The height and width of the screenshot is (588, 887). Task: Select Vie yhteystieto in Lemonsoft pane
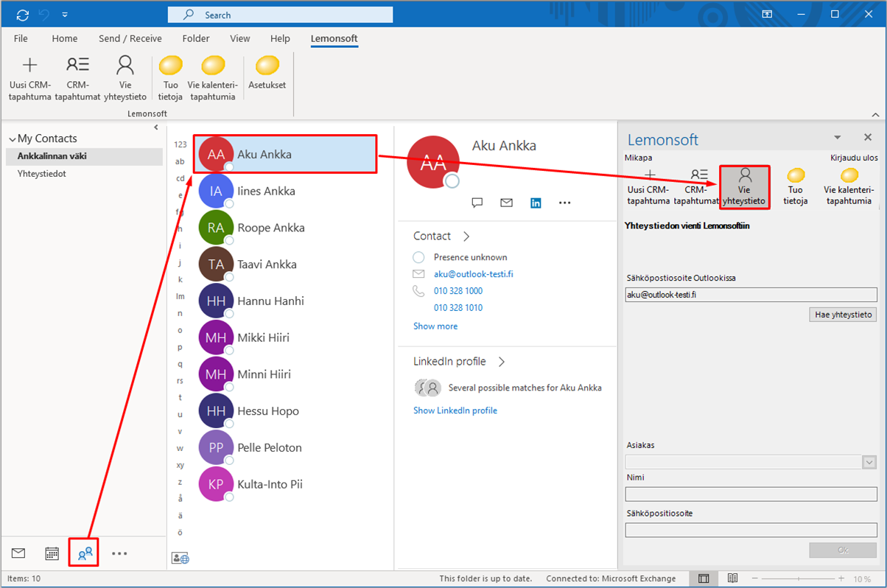coord(745,186)
